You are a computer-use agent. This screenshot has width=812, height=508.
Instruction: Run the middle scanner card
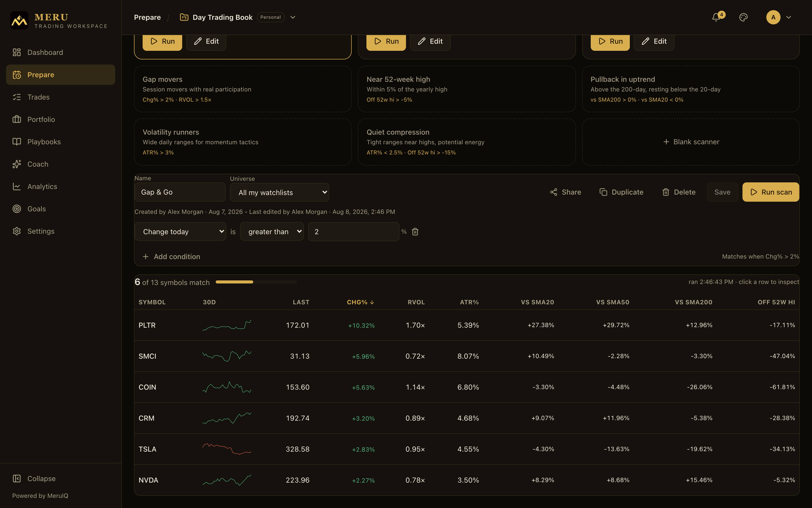[x=386, y=41]
